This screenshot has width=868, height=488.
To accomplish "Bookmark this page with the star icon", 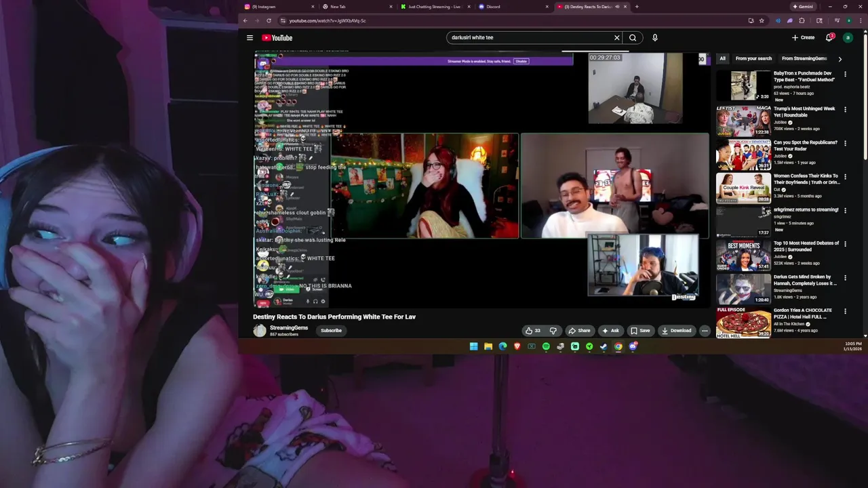I will pyautogui.click(x=762, y=20).
